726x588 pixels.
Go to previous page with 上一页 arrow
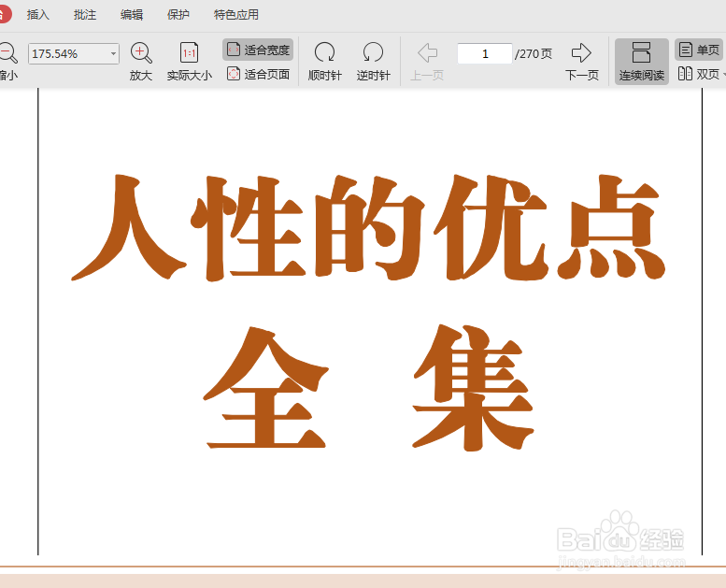coord(427,61)
